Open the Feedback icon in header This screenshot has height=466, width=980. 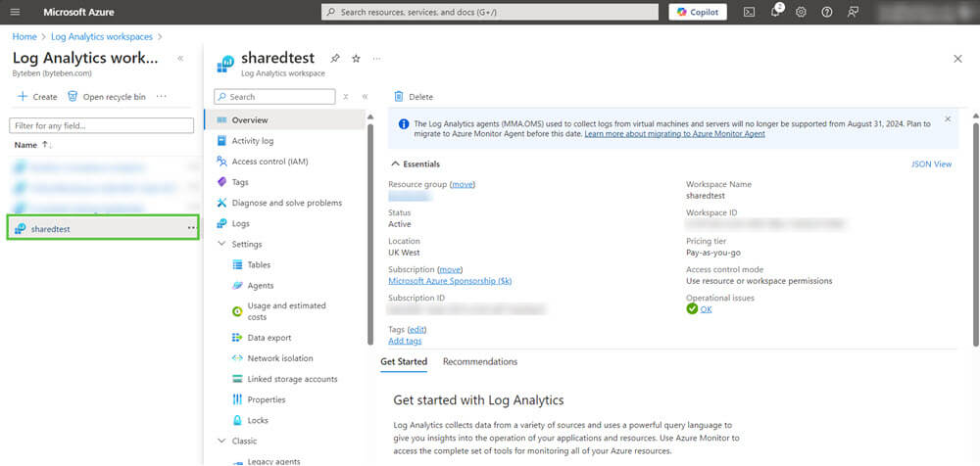(x=853, y=12)
